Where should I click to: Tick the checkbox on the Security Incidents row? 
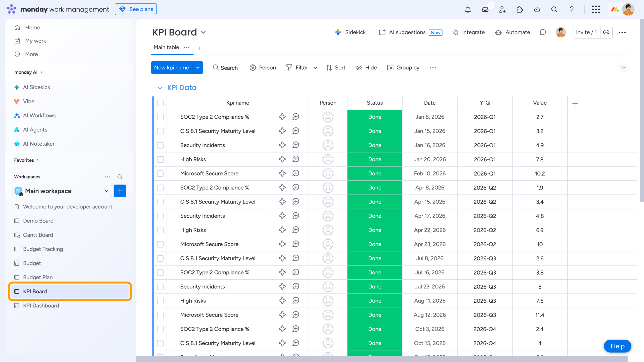160,145
